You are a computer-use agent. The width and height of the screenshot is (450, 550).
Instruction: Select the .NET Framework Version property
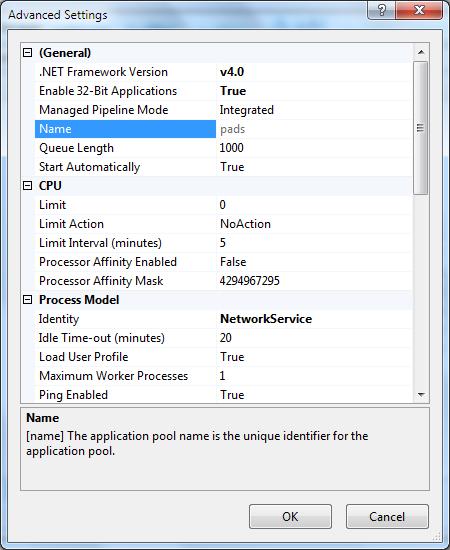[x=103, y=72]
